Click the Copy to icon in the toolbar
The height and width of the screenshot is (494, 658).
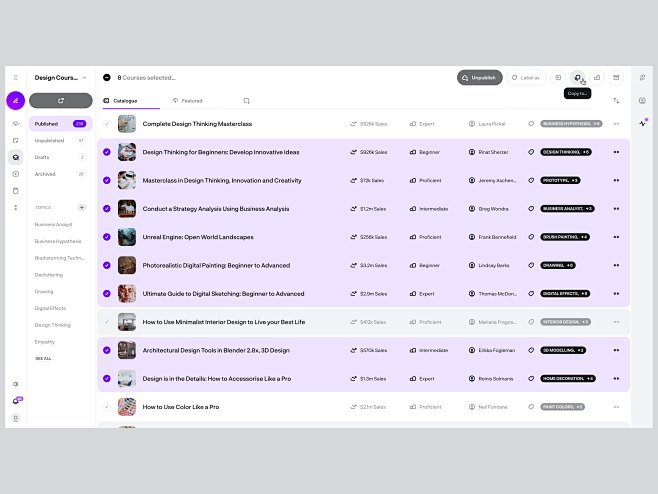pyautogui.click(x=577, y=77)
